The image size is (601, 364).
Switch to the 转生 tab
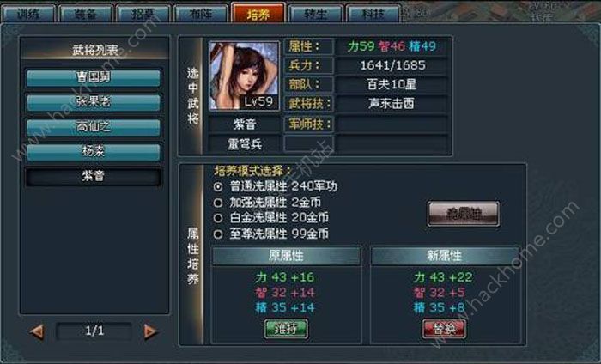pos(315,14)
